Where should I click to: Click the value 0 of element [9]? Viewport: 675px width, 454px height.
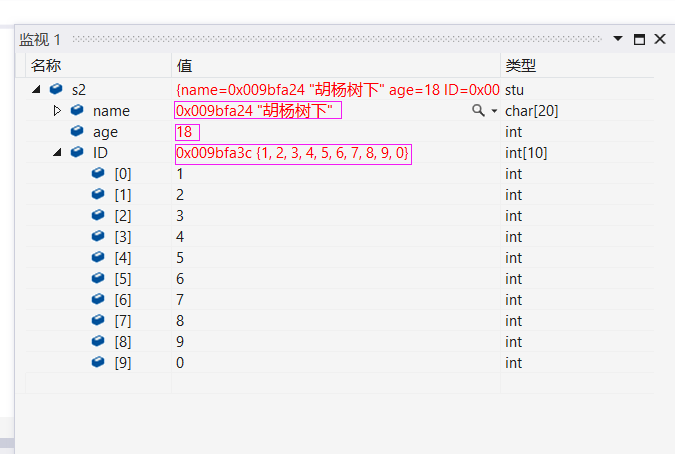[180, 363]
